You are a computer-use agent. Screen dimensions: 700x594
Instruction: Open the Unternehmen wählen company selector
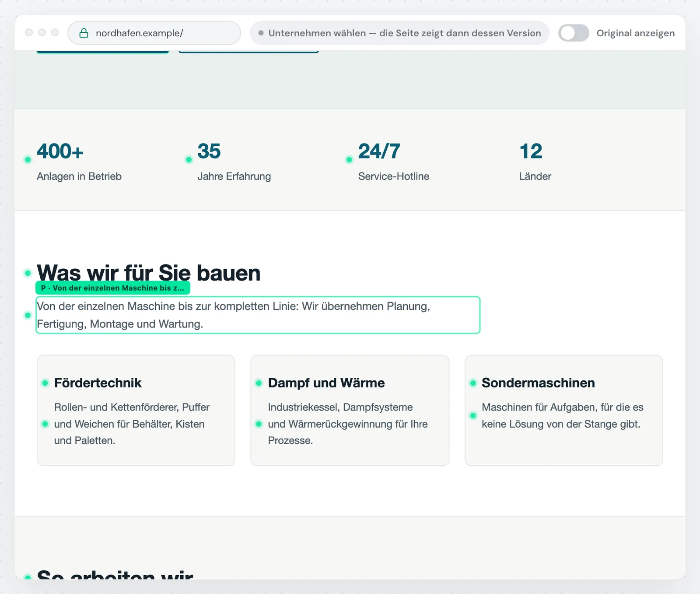click(399, 33)
